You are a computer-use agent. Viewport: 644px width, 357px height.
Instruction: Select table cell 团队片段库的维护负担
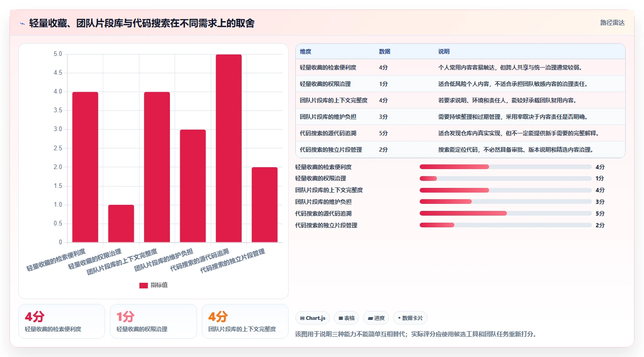(328, 117)
